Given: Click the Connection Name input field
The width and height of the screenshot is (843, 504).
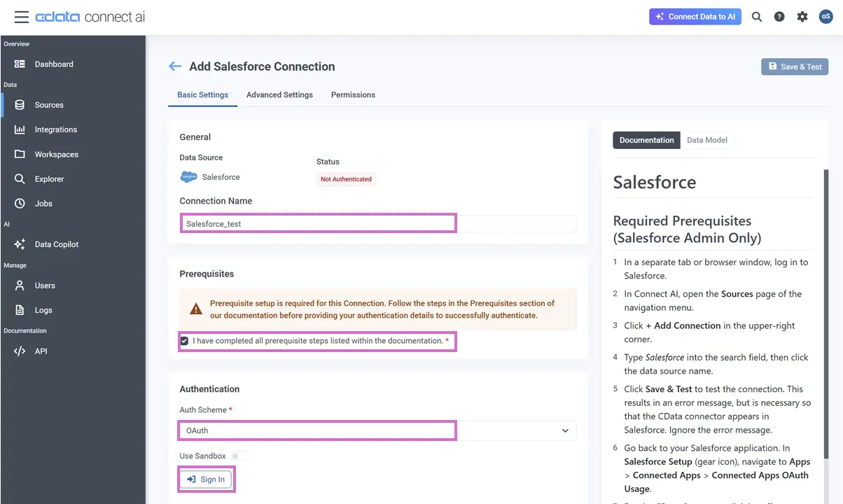Looking at the screenshot, I should tap(378, 224).
